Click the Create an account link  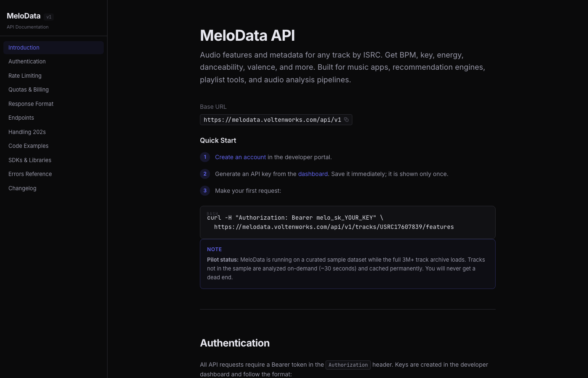[240, 157]
